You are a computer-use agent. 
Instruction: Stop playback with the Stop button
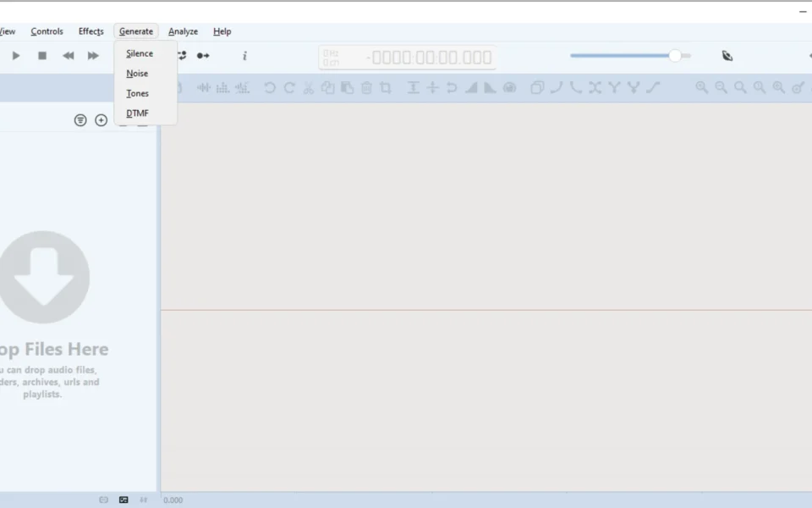42,56
